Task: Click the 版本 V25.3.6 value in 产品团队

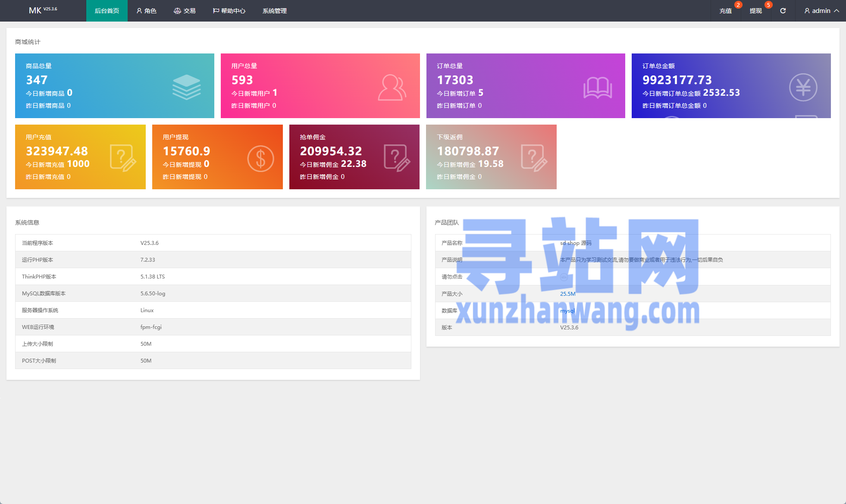Action: tap(569, 327)
